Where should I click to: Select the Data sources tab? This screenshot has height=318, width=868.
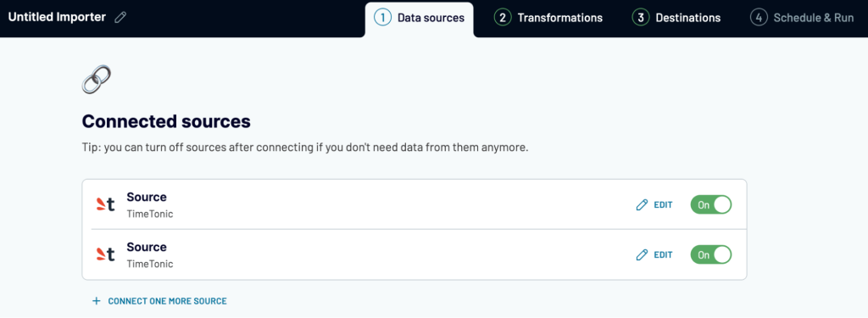[419, 18]
